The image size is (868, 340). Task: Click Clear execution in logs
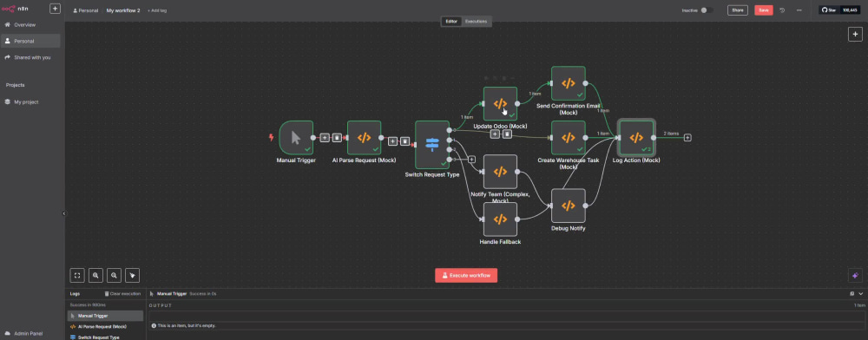(x=122, y=293)
